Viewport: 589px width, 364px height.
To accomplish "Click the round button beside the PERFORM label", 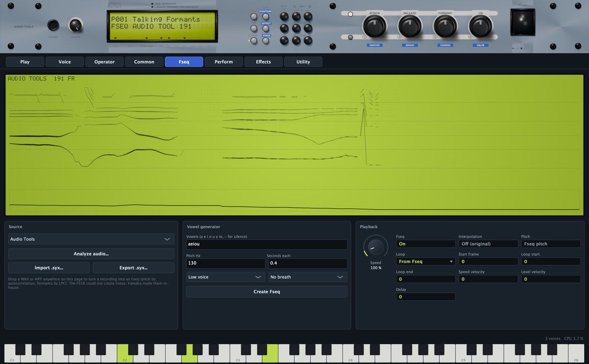I will [x=266, y=17].
